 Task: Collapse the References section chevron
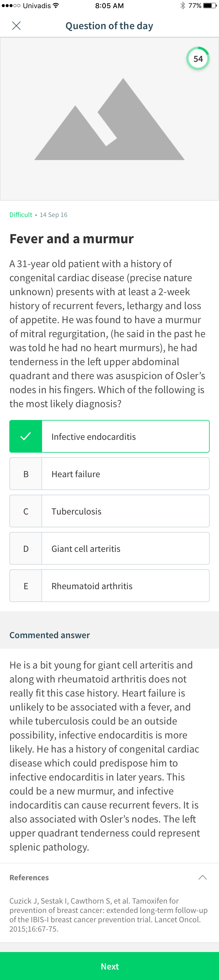click(203, 877)
